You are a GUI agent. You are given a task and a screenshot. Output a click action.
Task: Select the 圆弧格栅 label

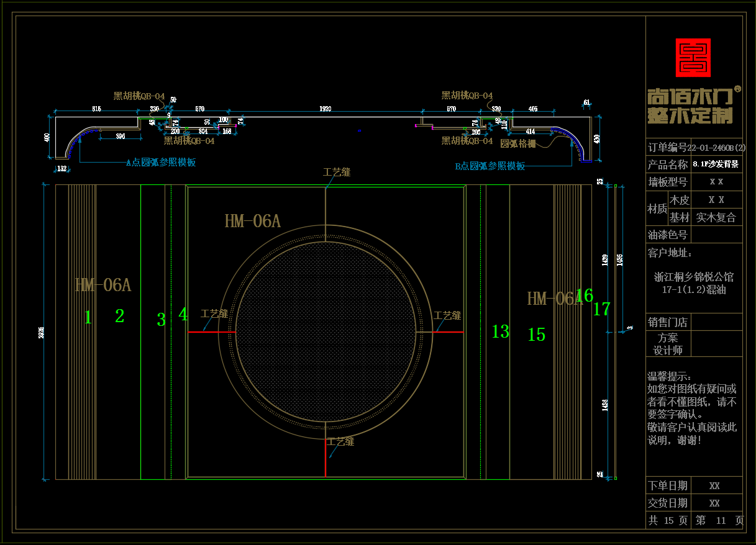[517, 143]
